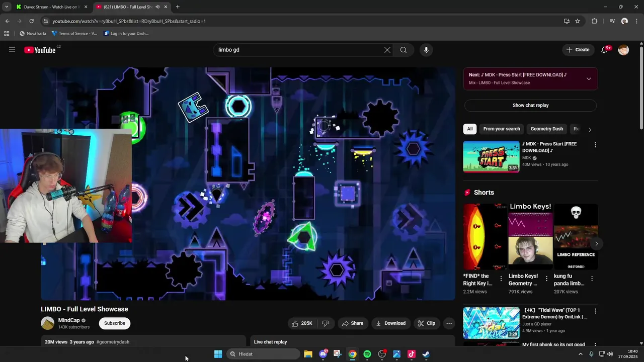Open options for Tidal Wave video
The height and width of the screenshot is (362, 644).
(595, 311)
